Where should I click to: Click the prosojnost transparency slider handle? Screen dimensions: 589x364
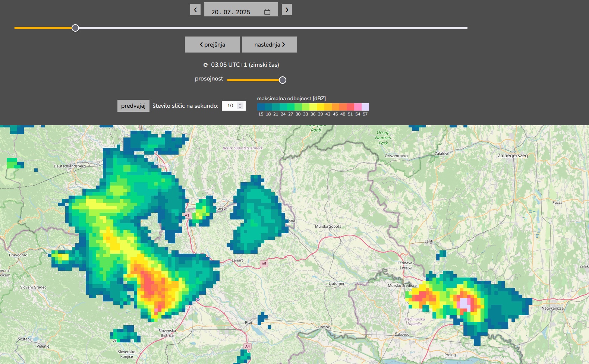click(283, 80)
